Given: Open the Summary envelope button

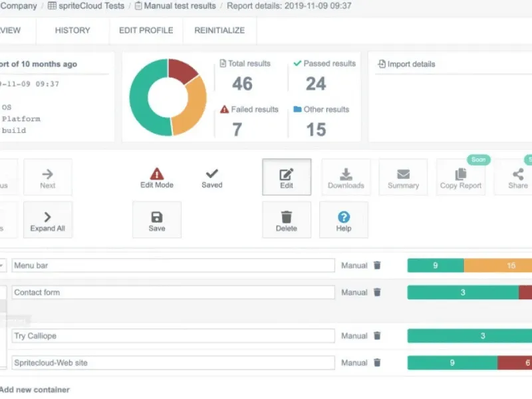Looking at the screenshot, I should point(403,177).
